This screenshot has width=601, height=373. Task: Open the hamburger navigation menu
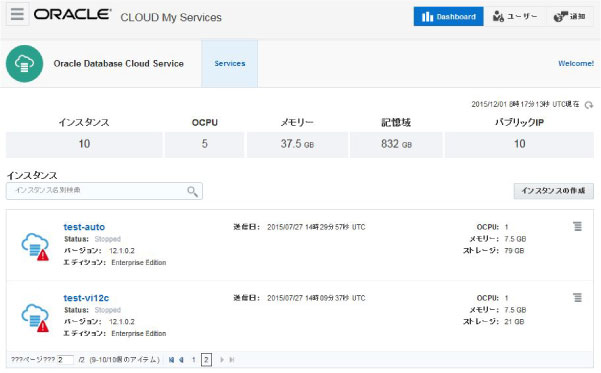17,14
